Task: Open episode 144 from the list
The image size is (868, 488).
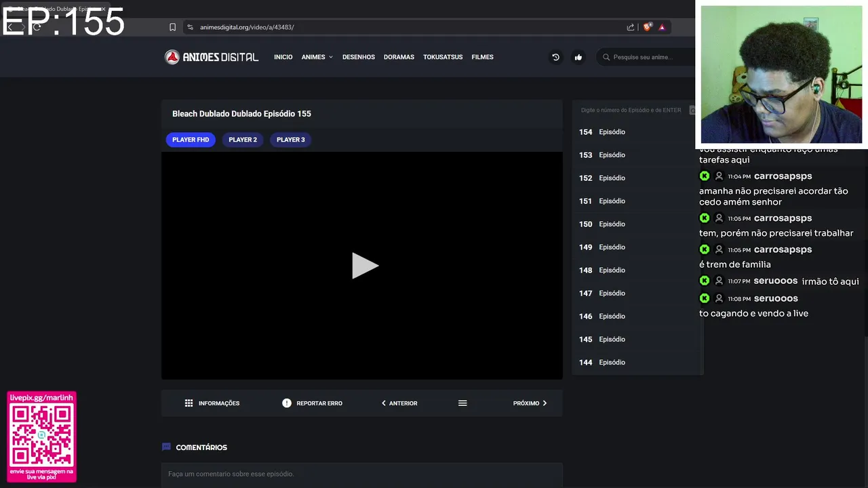Action: tap(636, 363)
